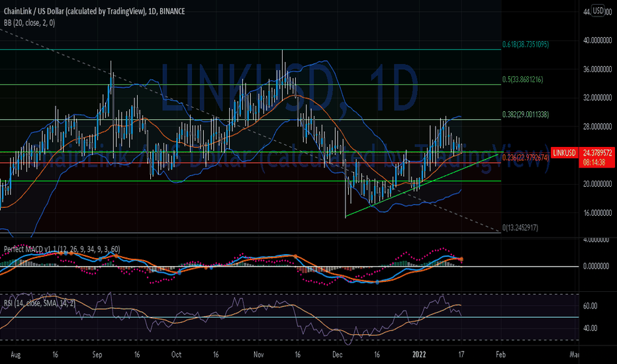Click the 0.236(22.9792674) Fibonacci level label
617x364 pixels.
pos(526,158)
